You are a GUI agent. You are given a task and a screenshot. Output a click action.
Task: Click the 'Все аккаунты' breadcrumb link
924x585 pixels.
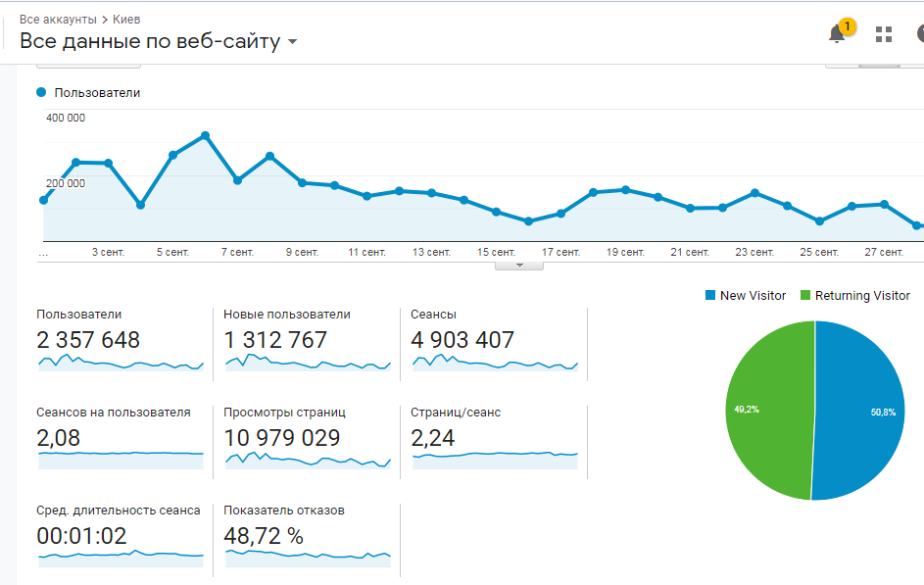(58, 20)
